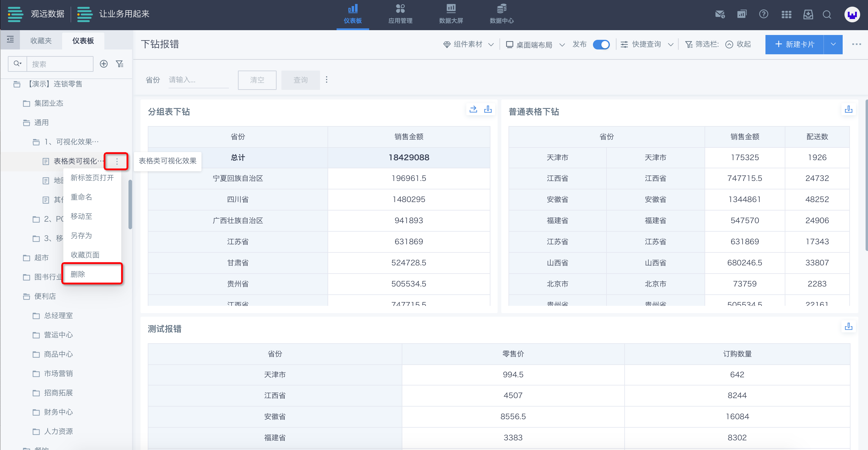Viewport: 868px width, 450px height.
Task: Click the add new plus circle icon
Action: 104,64
